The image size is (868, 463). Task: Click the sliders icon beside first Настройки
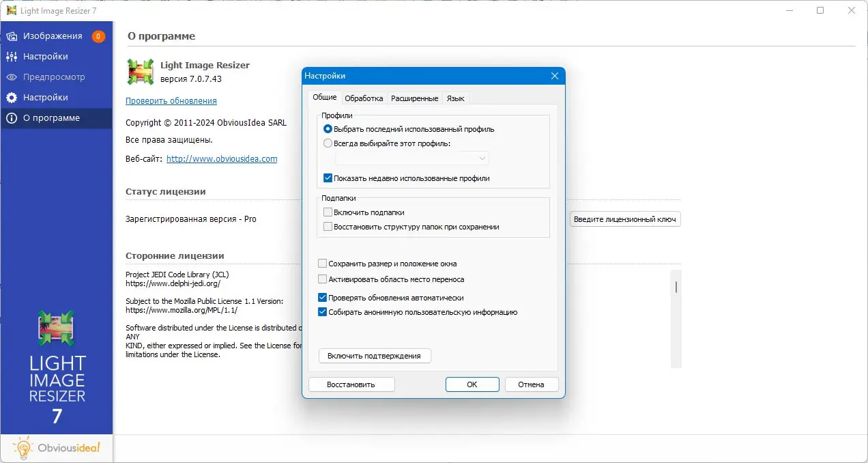[12, 57]
